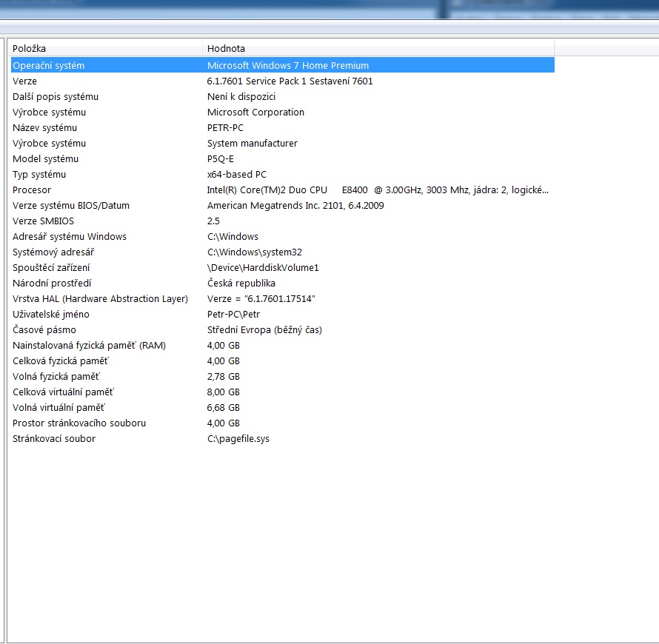Viewport: 659px width, 644px height.
Task: Click the Petr-PC\Petr value
Action: [234, 315]
